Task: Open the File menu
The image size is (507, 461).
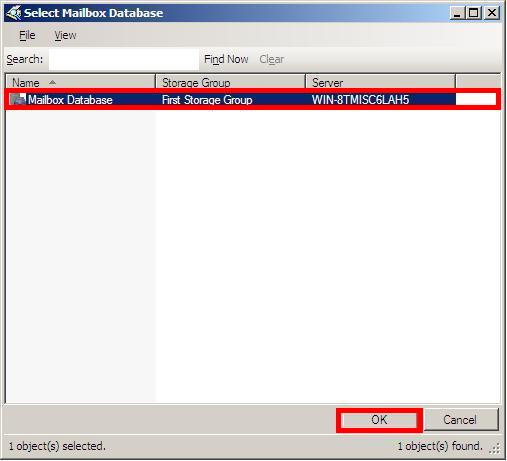Action: 27,35
